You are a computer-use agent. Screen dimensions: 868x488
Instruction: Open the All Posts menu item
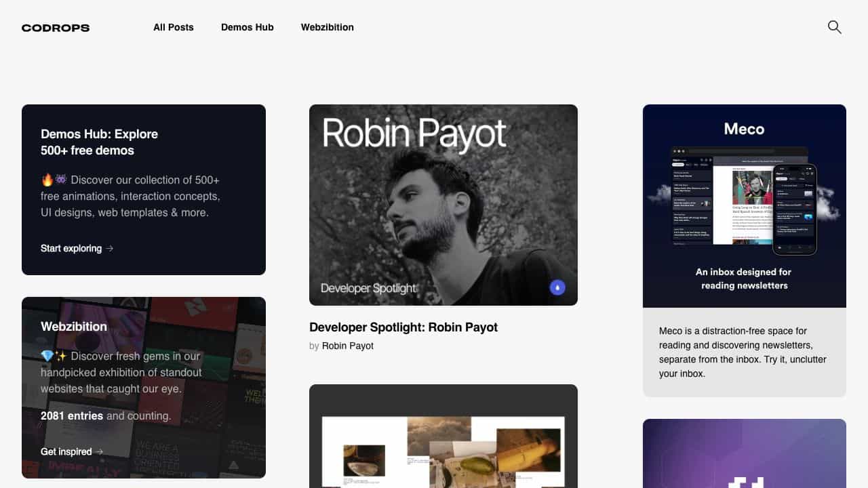[174, 28]
